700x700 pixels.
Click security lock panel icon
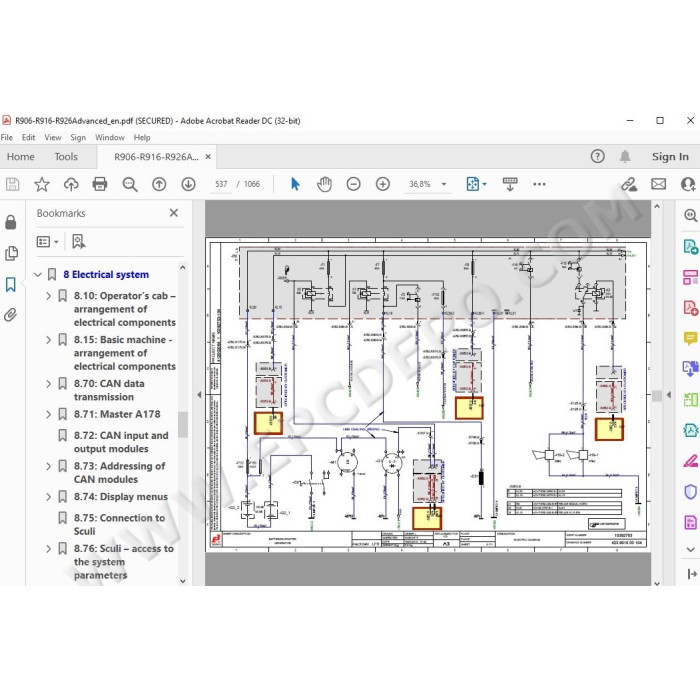pos(11,222)
